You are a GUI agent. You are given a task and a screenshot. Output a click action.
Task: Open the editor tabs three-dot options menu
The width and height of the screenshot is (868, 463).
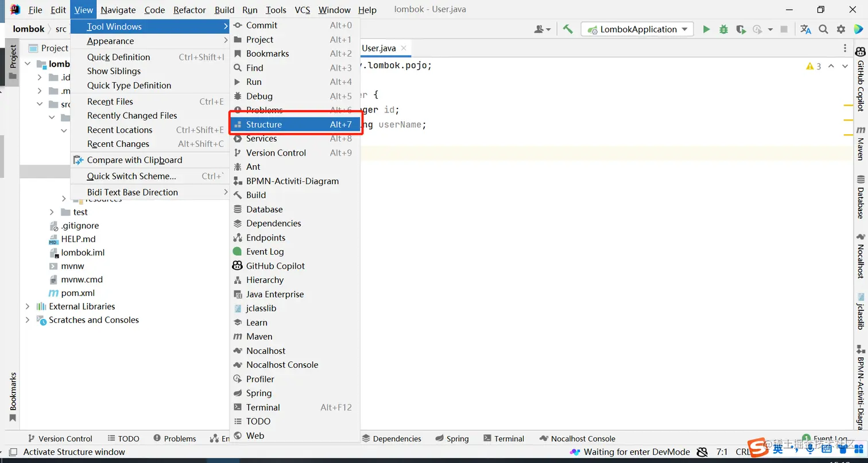pyautogui.click(x=844, y=49)
